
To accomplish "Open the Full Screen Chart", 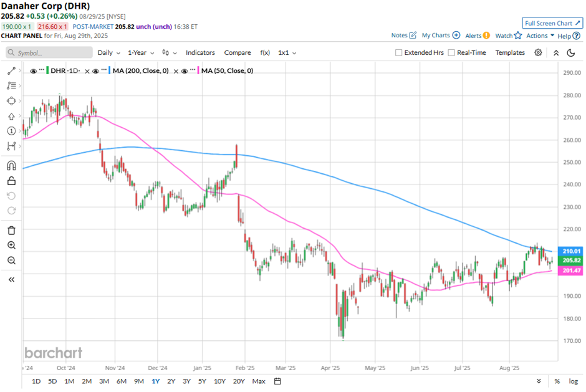I will 552,23.
